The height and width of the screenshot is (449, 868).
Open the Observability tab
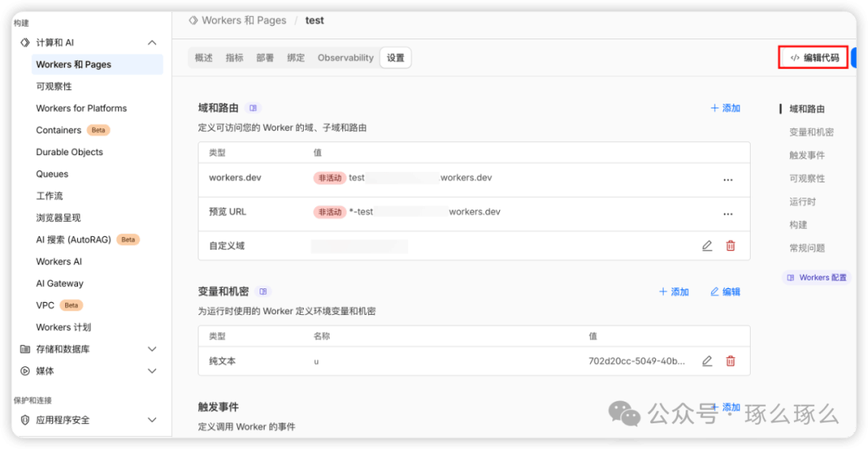pyautogui.click(x=346, y=58)
